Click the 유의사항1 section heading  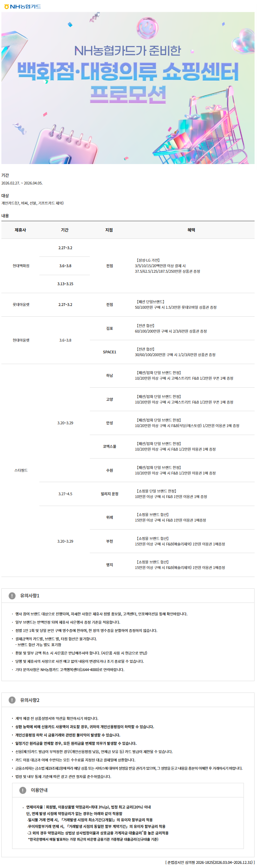pyautogui.click(x=30, y=596)
